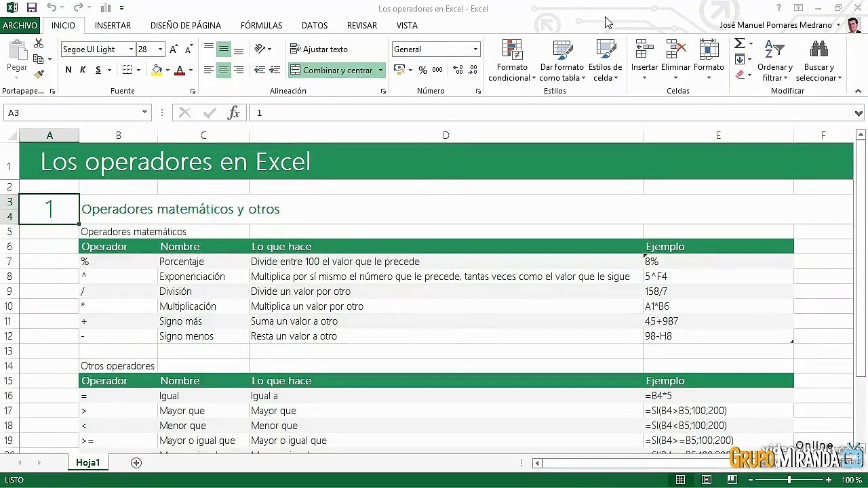Open Estilos de celda gallery
Viewport: 868px width, 488px height.
(x=605, y=60)
